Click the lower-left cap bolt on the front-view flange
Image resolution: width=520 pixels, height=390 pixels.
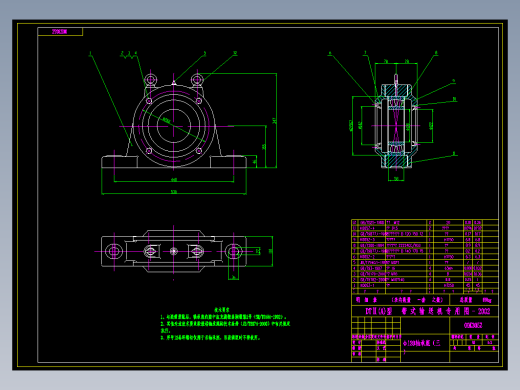click(x=149, y=151)
